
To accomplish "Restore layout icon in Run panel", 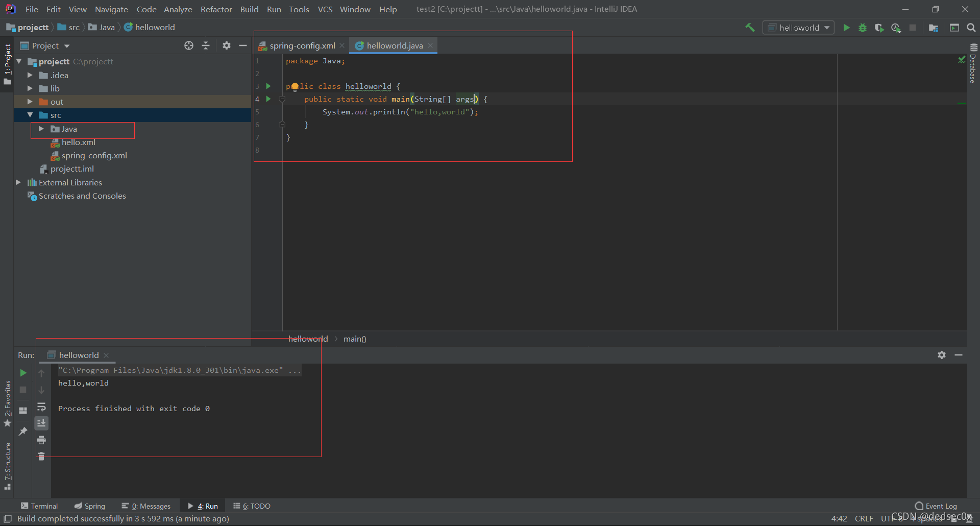I will coord(23,410).
